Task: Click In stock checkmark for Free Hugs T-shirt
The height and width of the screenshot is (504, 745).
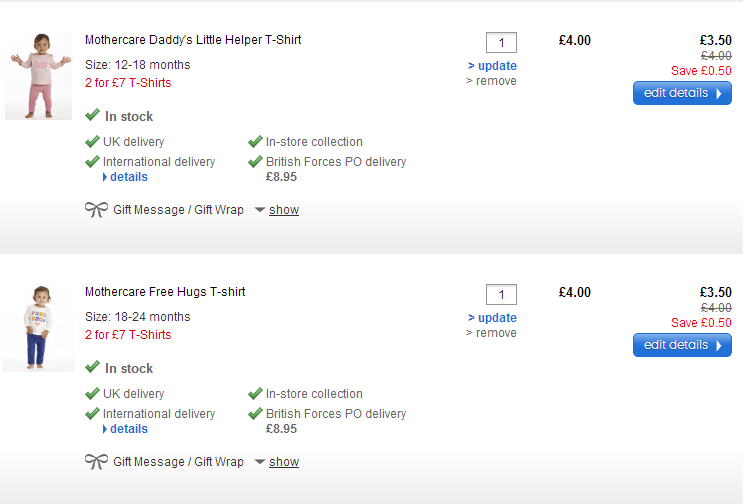Action: click(x=93, y=368)
